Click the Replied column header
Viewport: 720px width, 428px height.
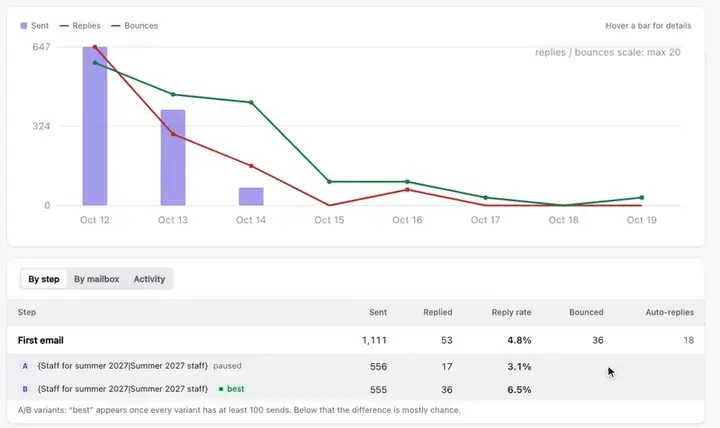(438, 312)
